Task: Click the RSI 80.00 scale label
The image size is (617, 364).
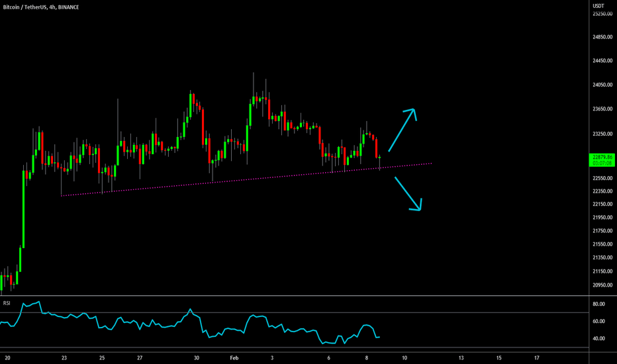Action: coord(598,304)
